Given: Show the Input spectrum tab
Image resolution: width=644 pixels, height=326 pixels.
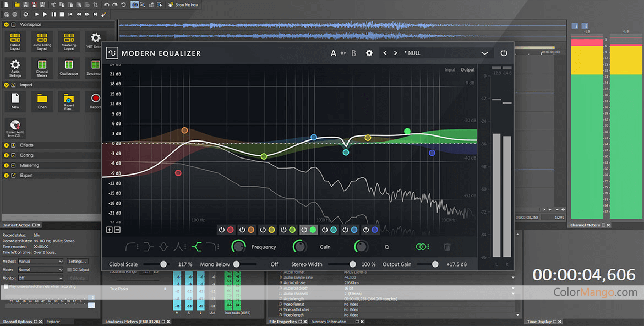Looking at the screenshot, I should pyautogui.click(x=450, y=70).
